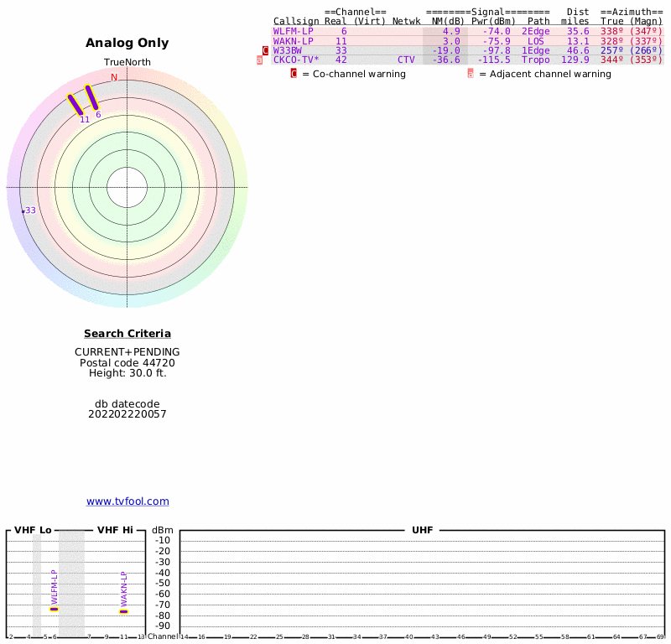Click the Search Criteria heading

click(127, 334)
